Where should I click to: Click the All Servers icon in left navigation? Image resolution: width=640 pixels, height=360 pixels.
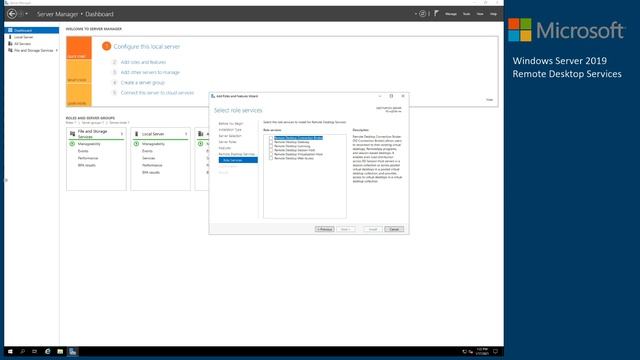tap(10, 44)
